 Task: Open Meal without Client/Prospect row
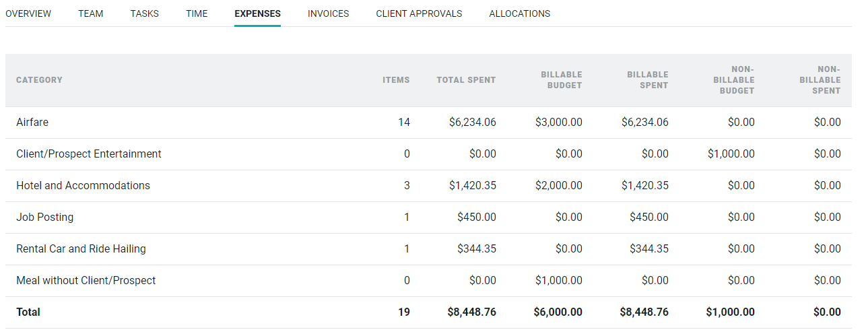pyautogui.click(x=428, y=281)
